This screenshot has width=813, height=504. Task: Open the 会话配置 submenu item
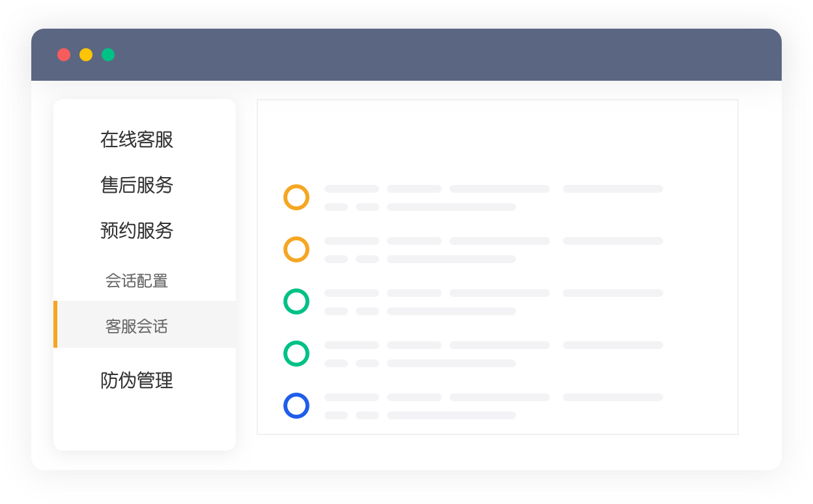pos(137,281)
